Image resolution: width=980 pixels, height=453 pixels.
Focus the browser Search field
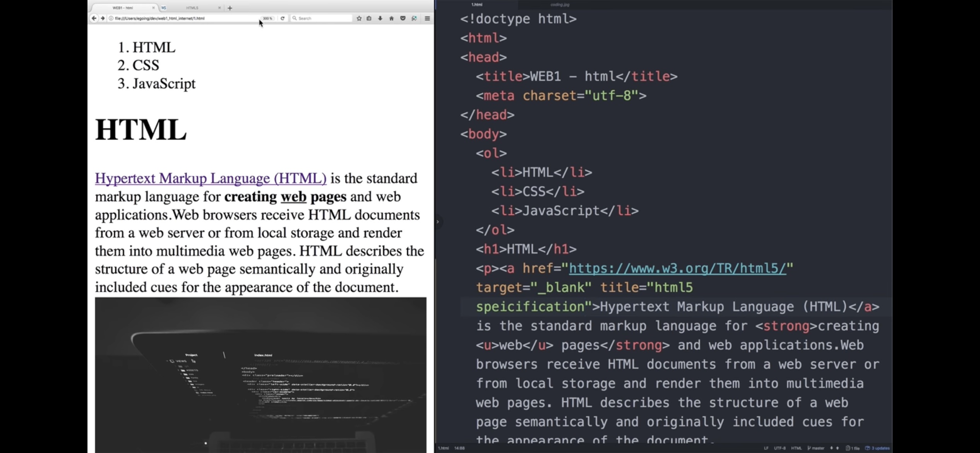(x=321, y=18)
